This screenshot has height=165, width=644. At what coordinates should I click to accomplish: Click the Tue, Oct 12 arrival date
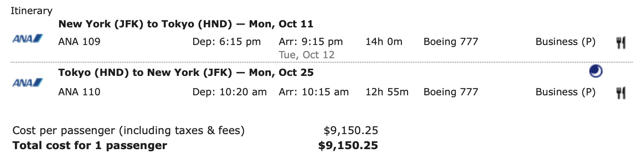click(x=307, y=55)
